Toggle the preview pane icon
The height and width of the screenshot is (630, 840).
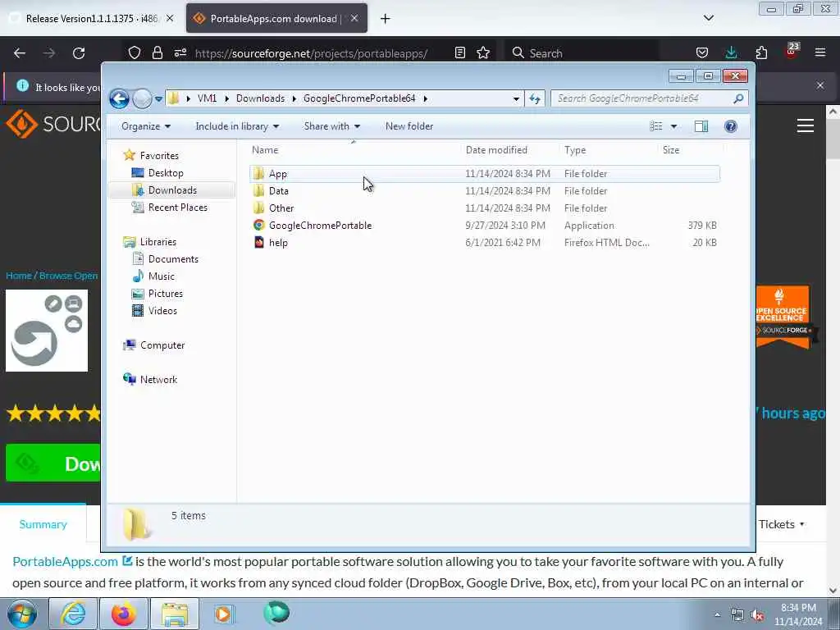point(701,126)
